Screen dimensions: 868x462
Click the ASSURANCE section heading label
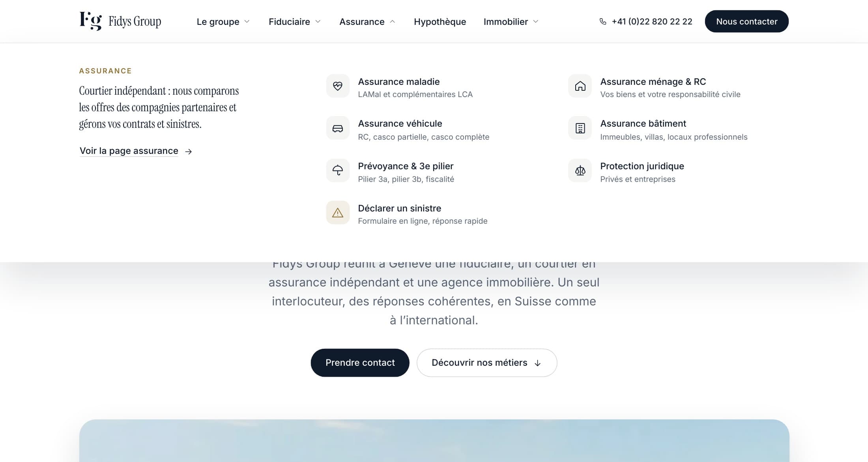pyautogui.click(x=105, y=71)
